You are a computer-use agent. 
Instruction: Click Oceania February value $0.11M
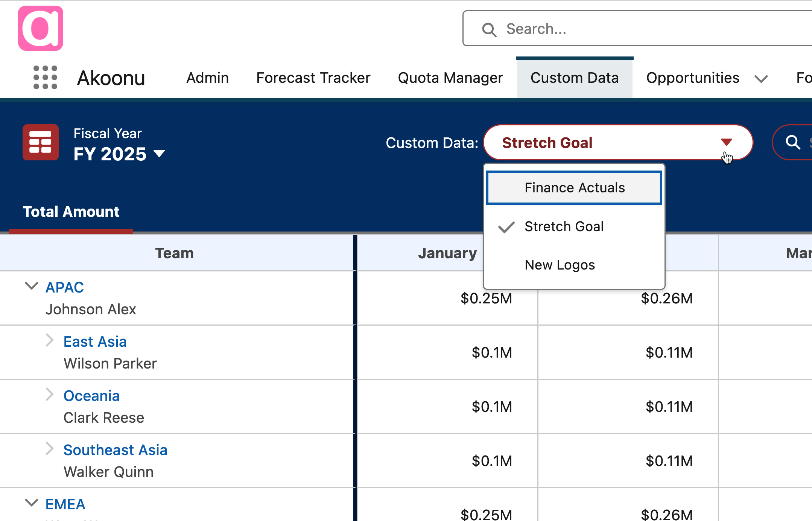pos(669,407)
